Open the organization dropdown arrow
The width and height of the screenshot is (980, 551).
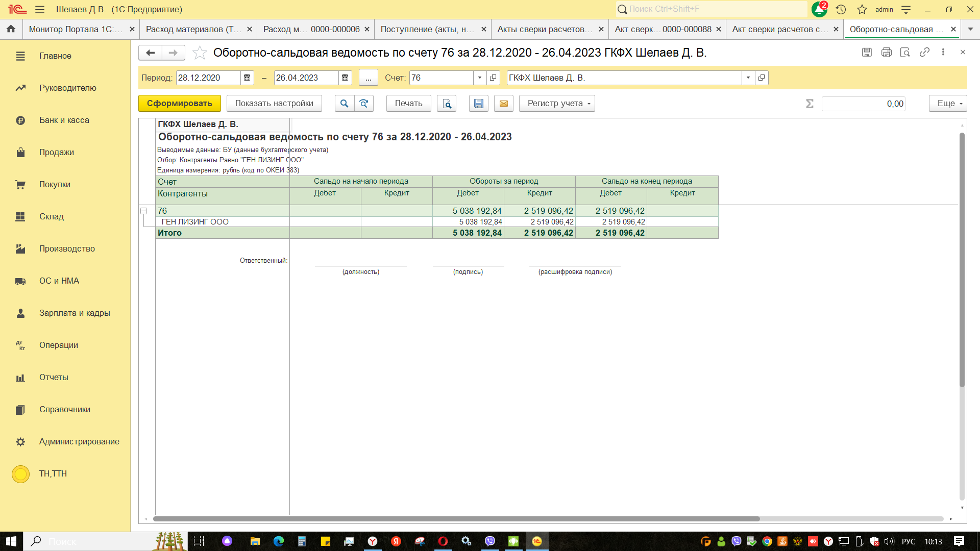pyautogui.click(x=748, y=78)
